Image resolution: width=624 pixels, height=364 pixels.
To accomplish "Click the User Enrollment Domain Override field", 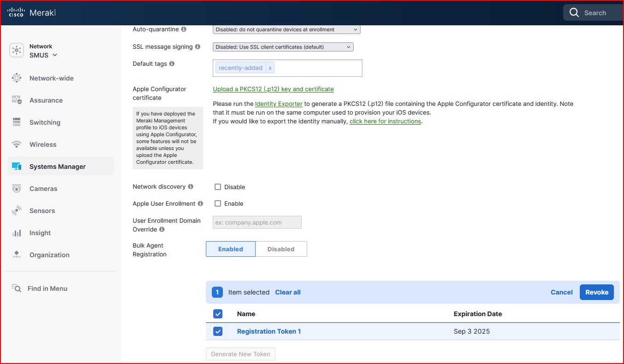I will [x=257, y=222].
